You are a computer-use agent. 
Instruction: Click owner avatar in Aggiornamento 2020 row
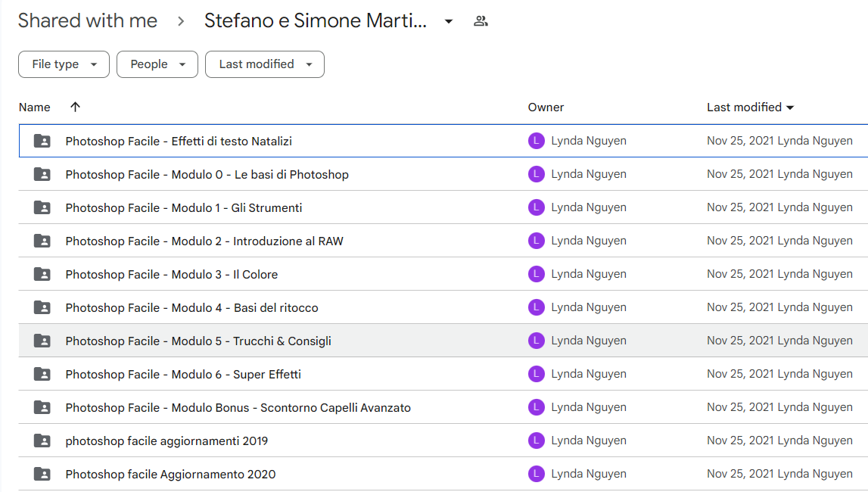click(x=536, y=473)
